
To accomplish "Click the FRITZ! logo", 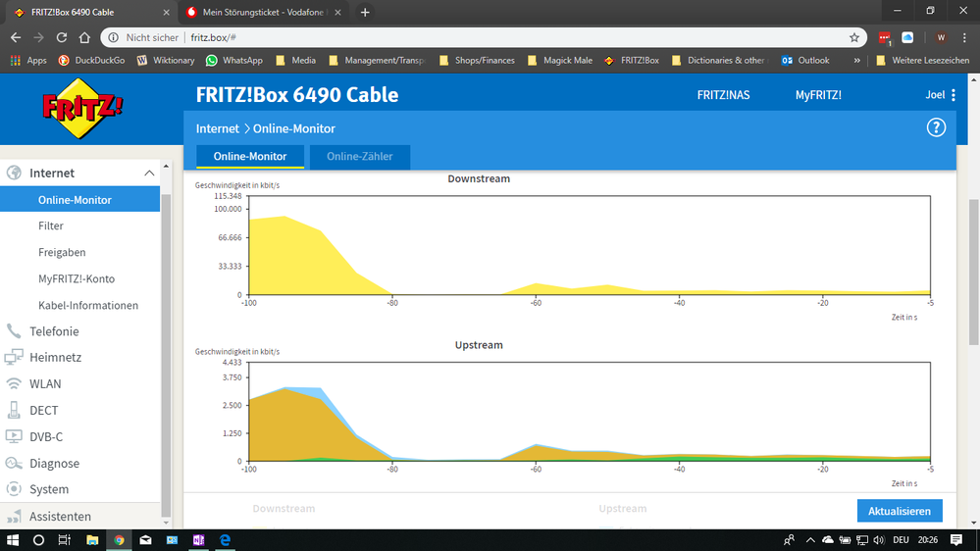I will pyautogui.click(x=82, y=109).
